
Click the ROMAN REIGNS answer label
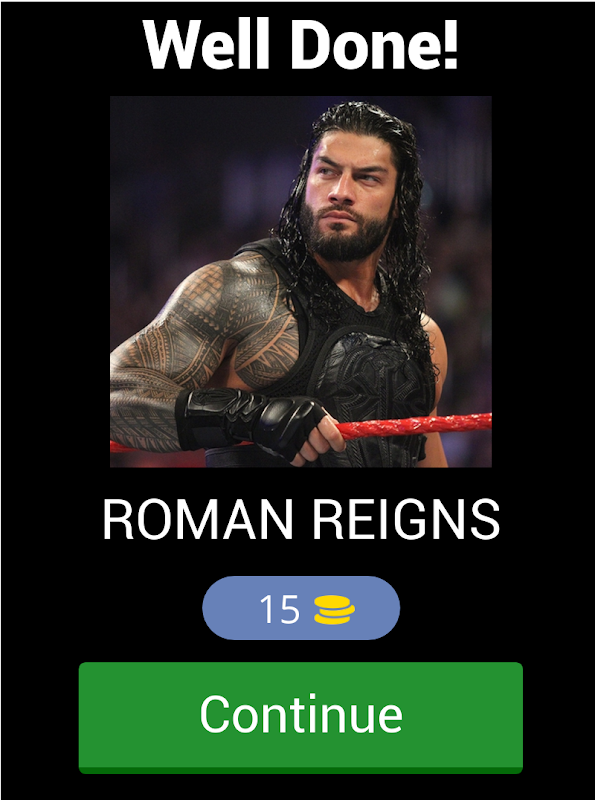(301, 519)
